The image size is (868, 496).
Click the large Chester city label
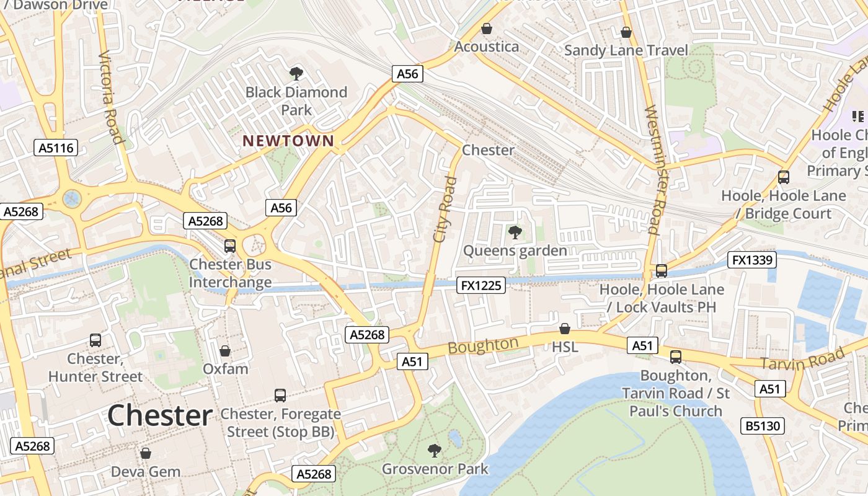point(160,415)
